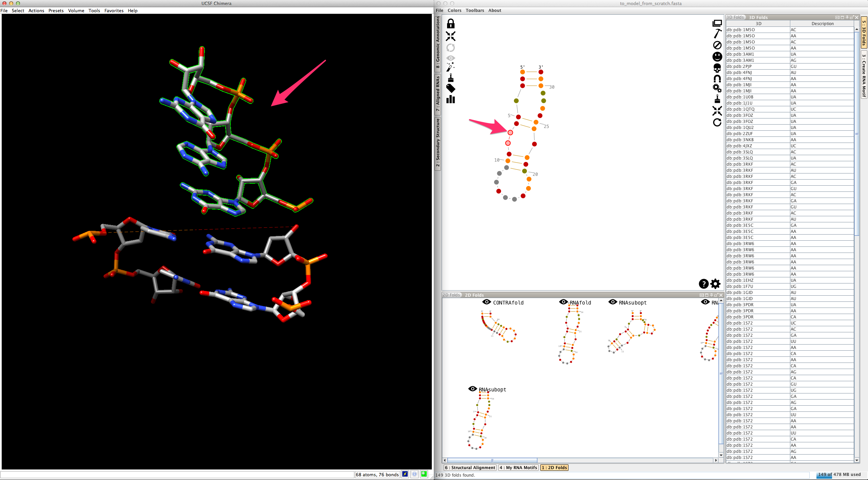868x480 pixels.
Task: Select the db:pdb:1F7U row with UG
Action: click(790, 286)
